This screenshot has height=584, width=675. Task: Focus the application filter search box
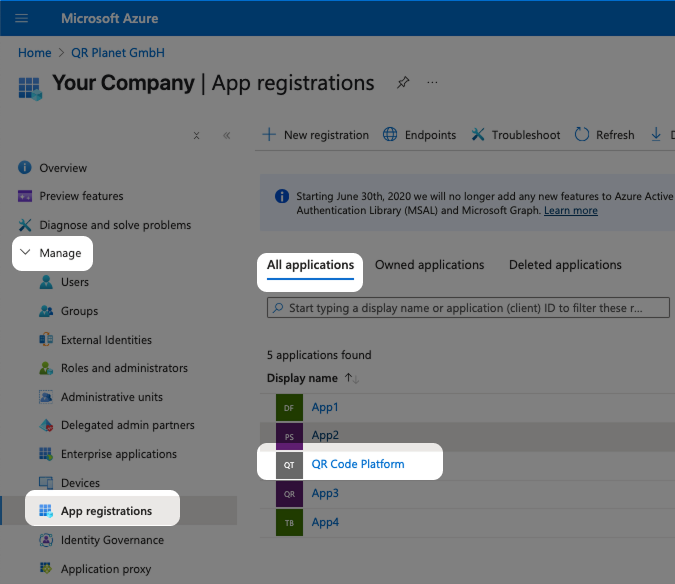pyautogui.click(x=468, y=308)
